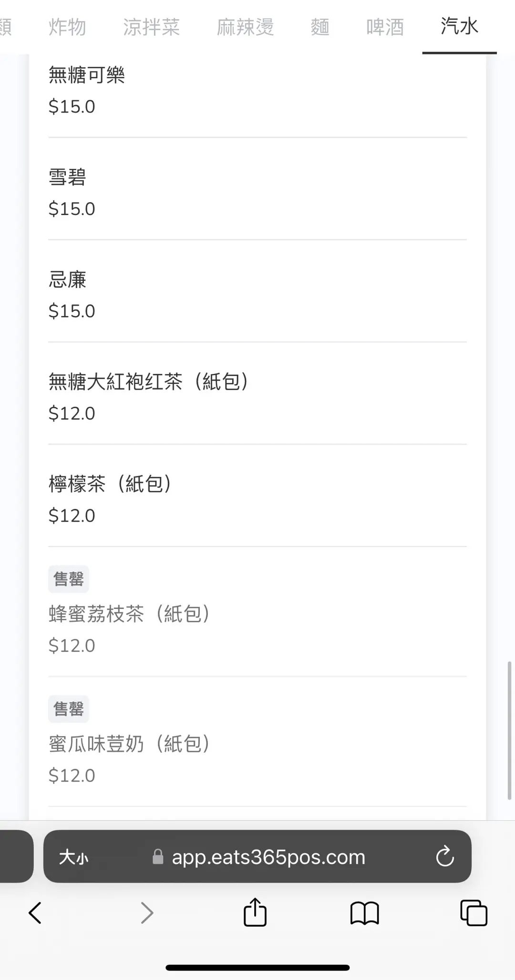Add 忌廉 soda to the order
The width and height of the screenshot is (515, 980).
[67, 279]
